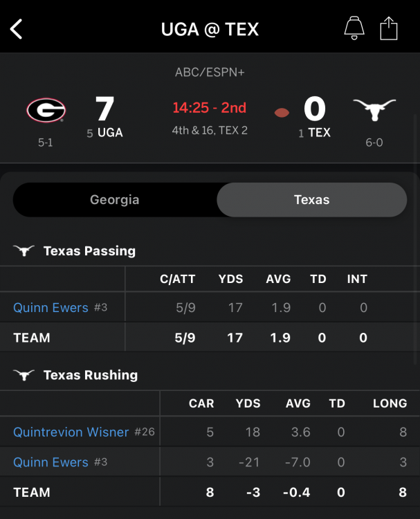Tap the notification bell icon
This screenshot has width=420, height=519.
354,28
